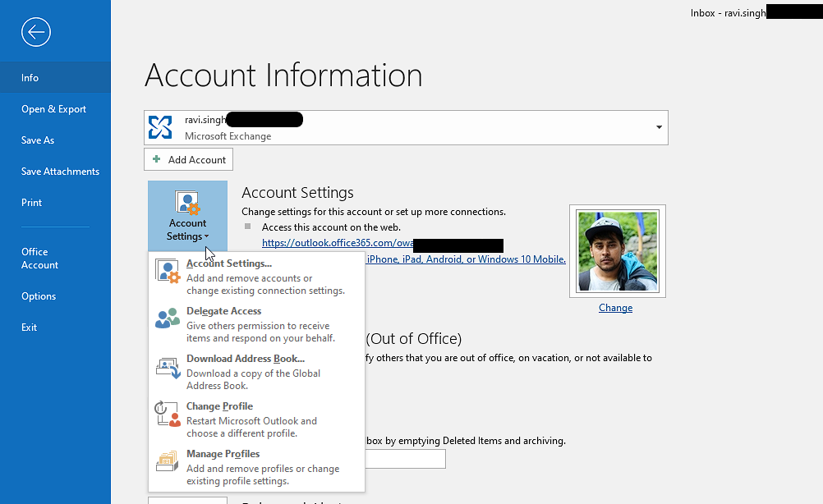This screenshot has height=504, width=823.
Task: Click the Change Profile icon
Action: pyautogui.click(x=168, y=414)
